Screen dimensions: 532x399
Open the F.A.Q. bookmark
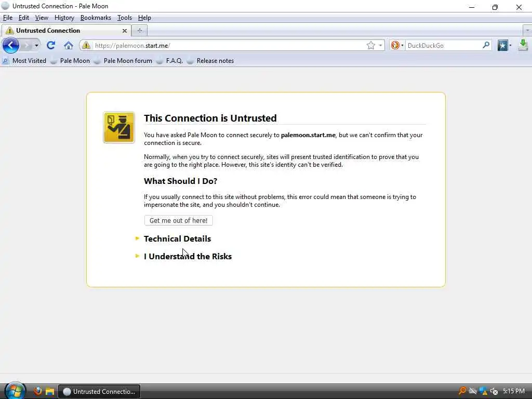169,61
